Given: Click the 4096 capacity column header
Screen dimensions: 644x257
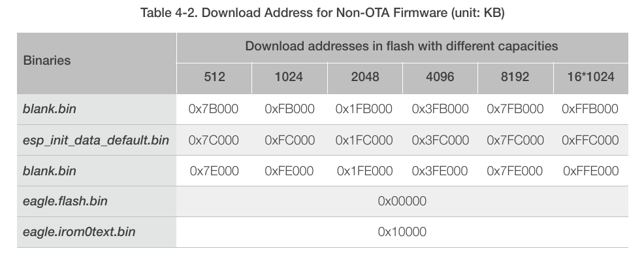Looking at the screenshot, I should point(440,77).
